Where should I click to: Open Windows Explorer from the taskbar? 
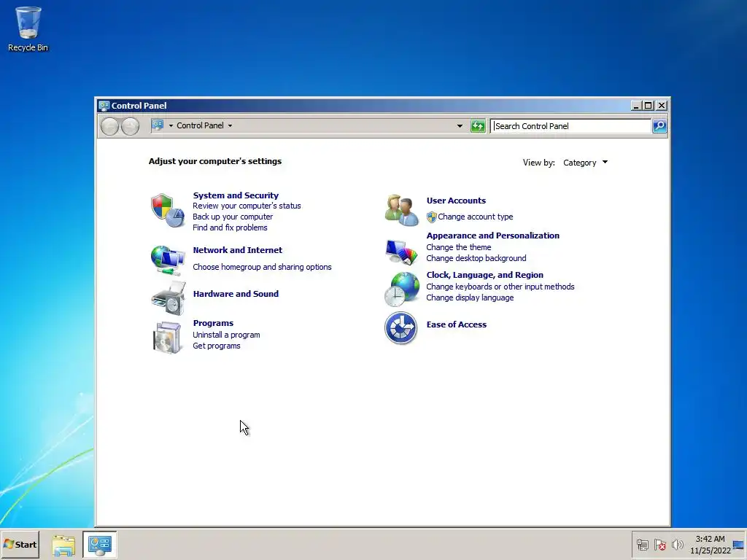(x=63, y=545)
